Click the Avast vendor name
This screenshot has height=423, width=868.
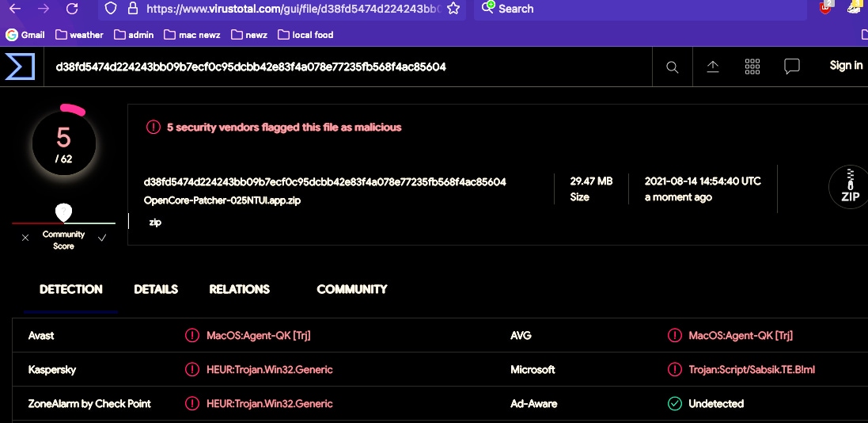pos(41,335)
